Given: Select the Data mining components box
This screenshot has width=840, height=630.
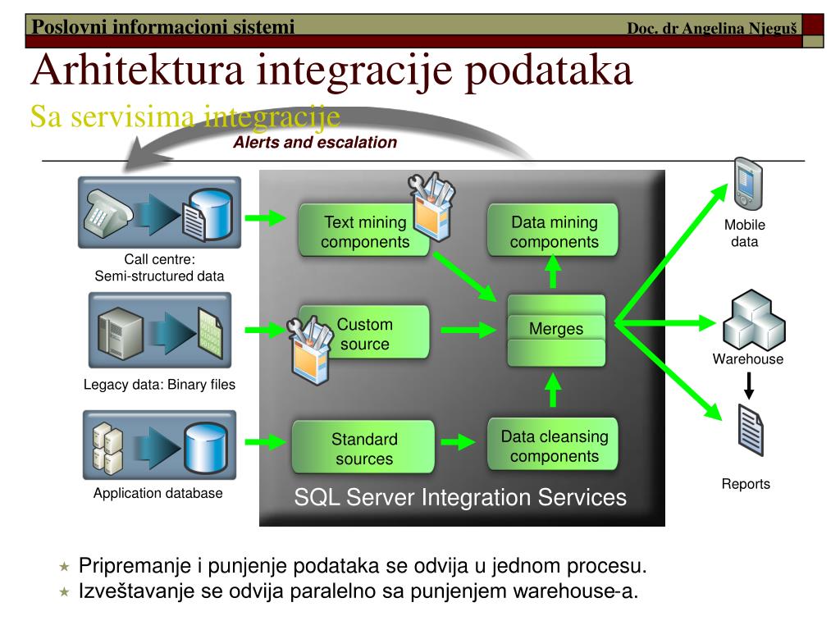Looking at the screenshot, I should 553,231.
